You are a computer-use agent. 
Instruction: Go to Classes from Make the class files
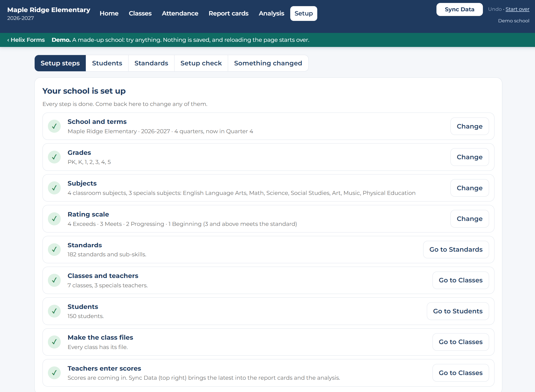[461, 342]
